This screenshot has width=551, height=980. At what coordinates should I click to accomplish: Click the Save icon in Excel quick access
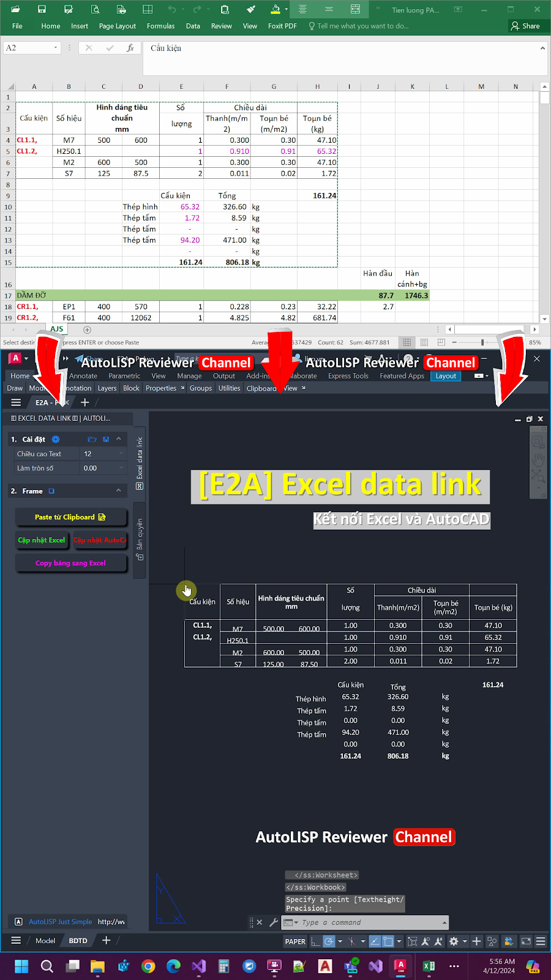[x=42, y=9]
